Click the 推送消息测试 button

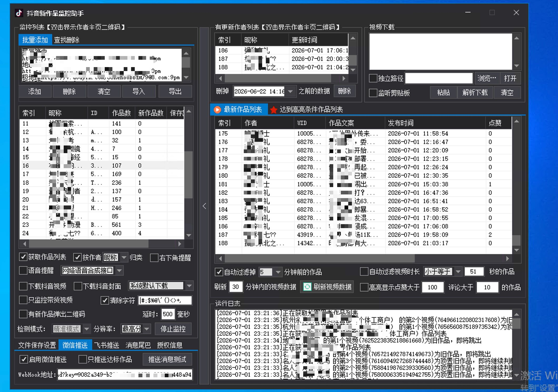coord(167,359)
